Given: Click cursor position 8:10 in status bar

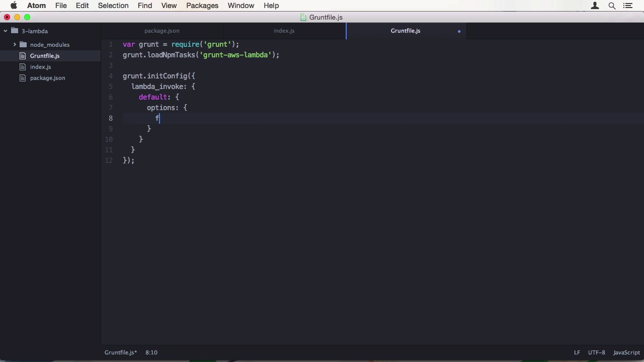Looking at the screenshot, I should 151,352.
